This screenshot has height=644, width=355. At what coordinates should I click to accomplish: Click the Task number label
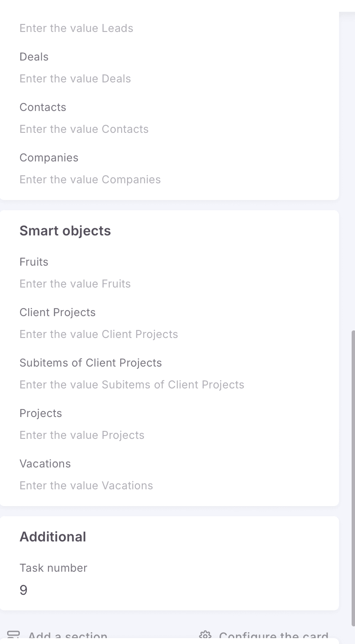[x=53, y=568]
